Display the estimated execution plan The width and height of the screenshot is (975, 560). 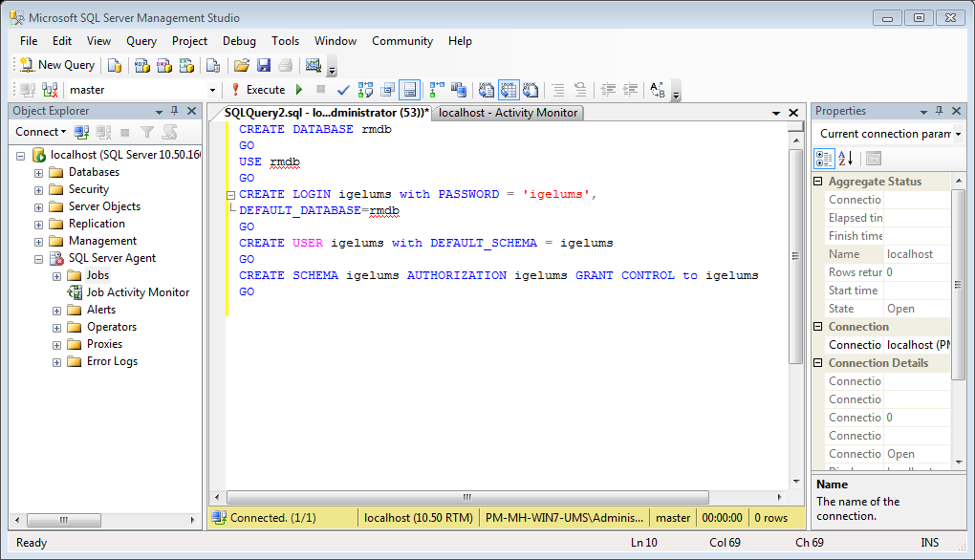pos(363,90)
